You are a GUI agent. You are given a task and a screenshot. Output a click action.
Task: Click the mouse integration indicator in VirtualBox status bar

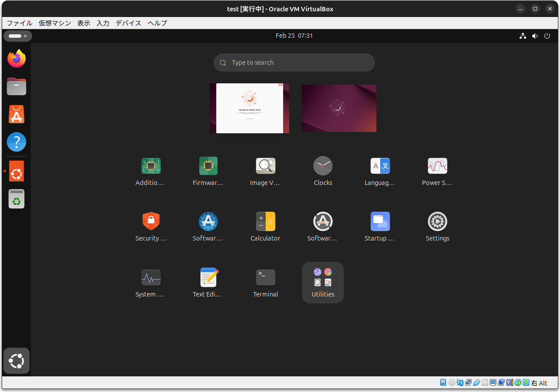click(518, 382)
